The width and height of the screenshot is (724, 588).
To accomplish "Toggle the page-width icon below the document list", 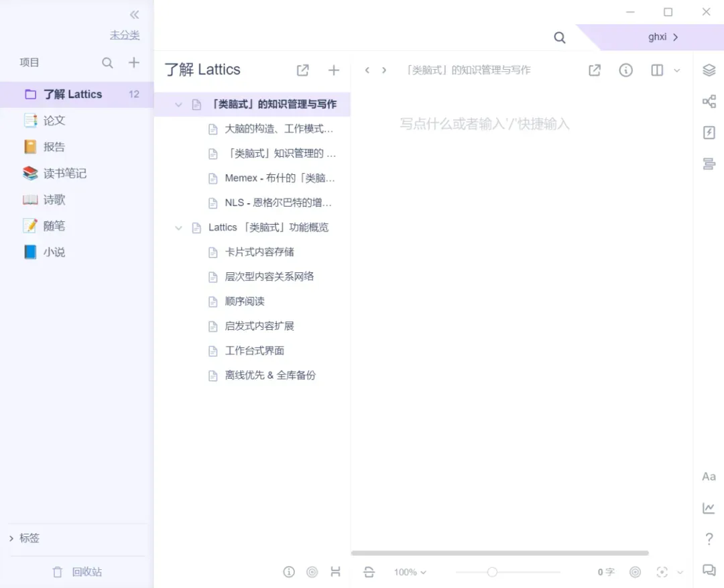I will pos(336,572).
